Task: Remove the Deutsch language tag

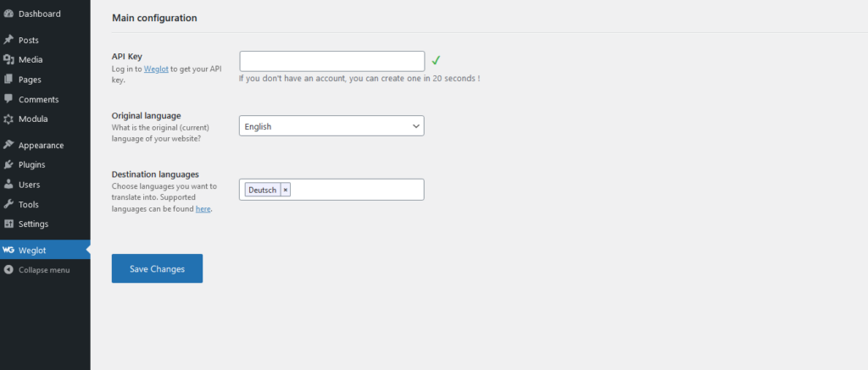Action: point(286,191)
